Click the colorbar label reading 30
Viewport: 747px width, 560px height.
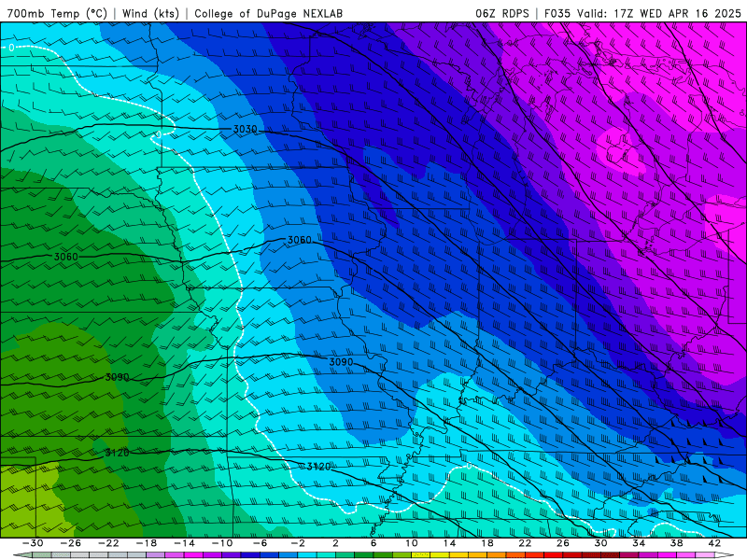coord(600,543)
